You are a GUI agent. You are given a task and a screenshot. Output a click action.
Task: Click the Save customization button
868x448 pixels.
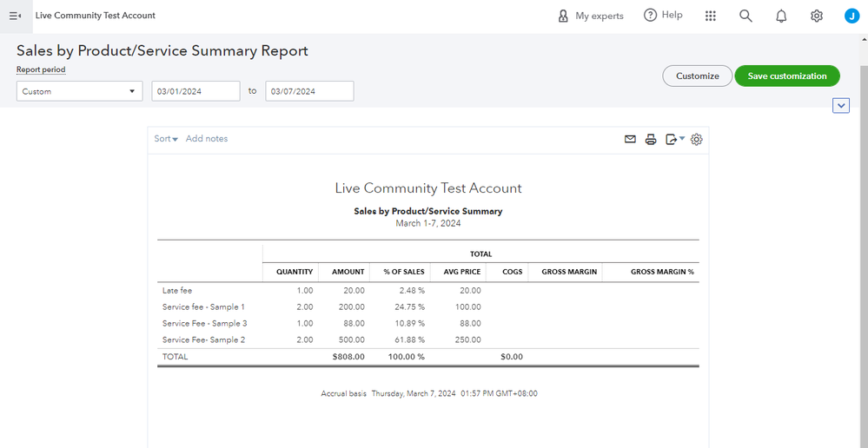(786, 76)
